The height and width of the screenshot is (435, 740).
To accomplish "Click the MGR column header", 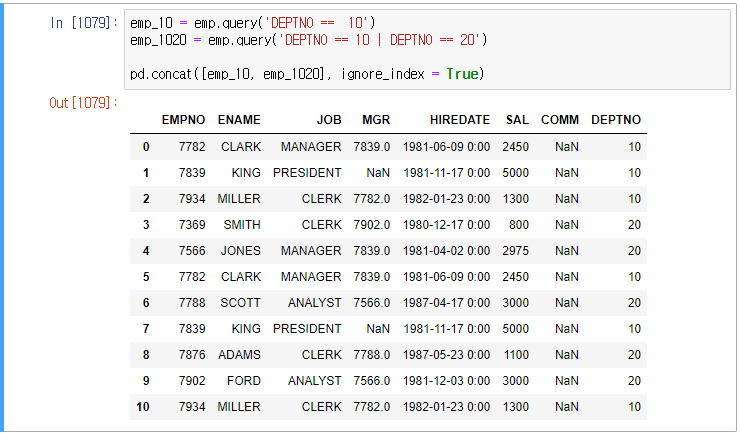I will point(376,120).
